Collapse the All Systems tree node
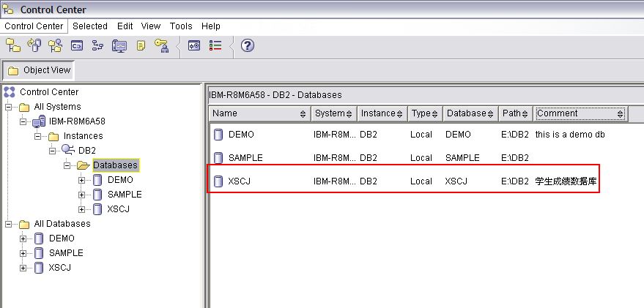 coord(8,107)
